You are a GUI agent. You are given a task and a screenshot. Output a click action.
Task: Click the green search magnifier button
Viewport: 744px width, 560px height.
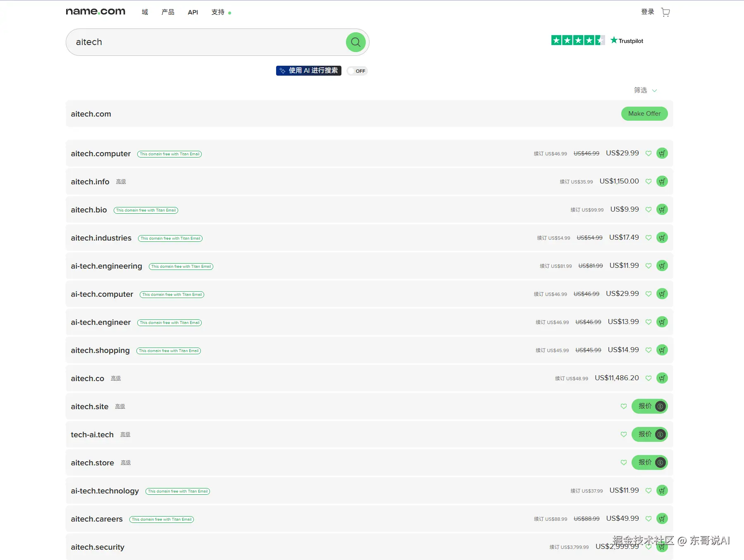pyautogui.click(x=355, y=42)
